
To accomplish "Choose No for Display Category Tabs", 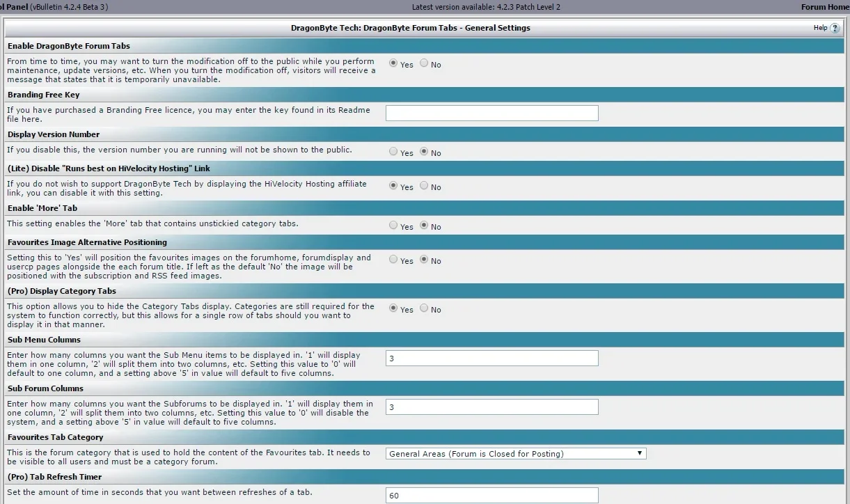I will pyautogui.click(x=424, y=308).
